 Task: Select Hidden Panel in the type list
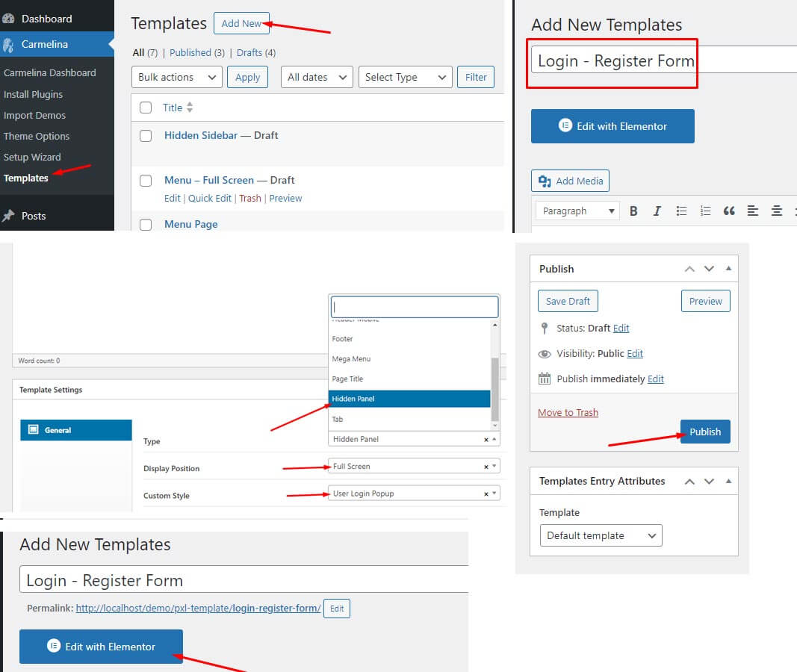409,399
